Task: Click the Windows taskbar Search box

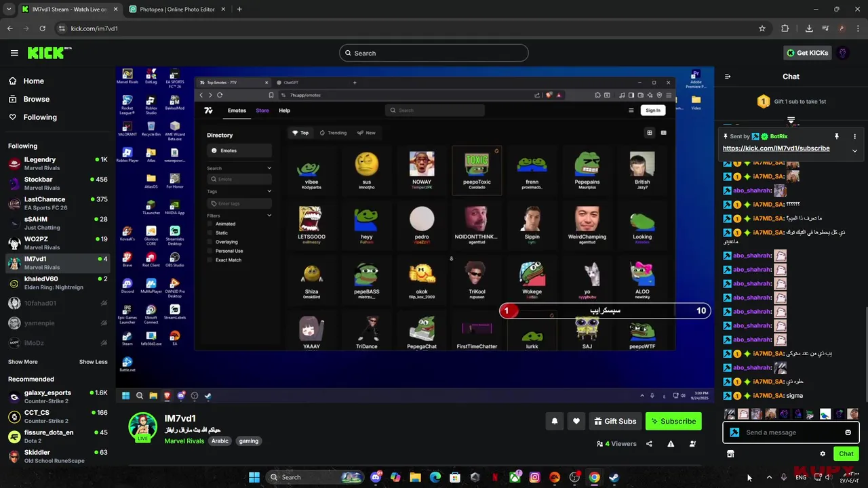Action: coord(315,477)
